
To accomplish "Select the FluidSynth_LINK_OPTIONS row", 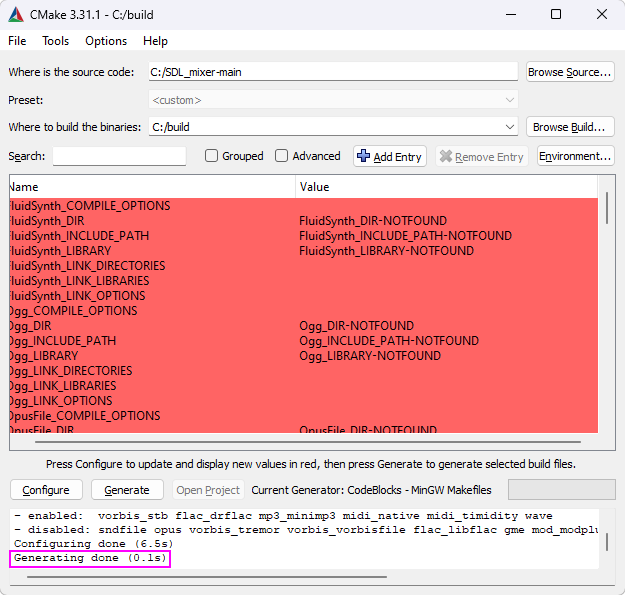I will pyautogui.click(x=303, y=296).
